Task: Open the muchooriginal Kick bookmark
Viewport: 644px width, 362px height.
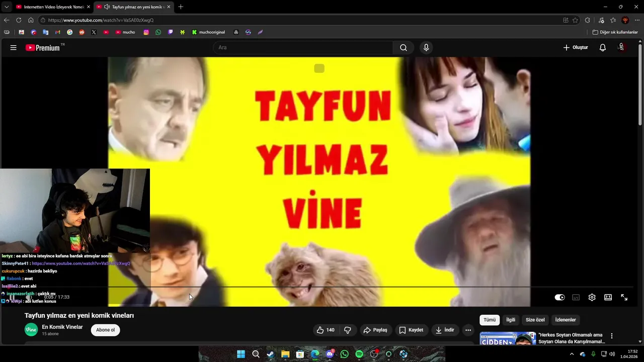Action: tap(208, 32)
